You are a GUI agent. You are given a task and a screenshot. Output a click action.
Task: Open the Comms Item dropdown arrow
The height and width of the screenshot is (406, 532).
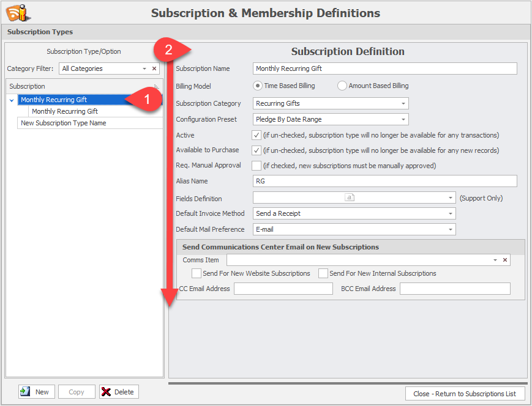(x=495, y=260)
